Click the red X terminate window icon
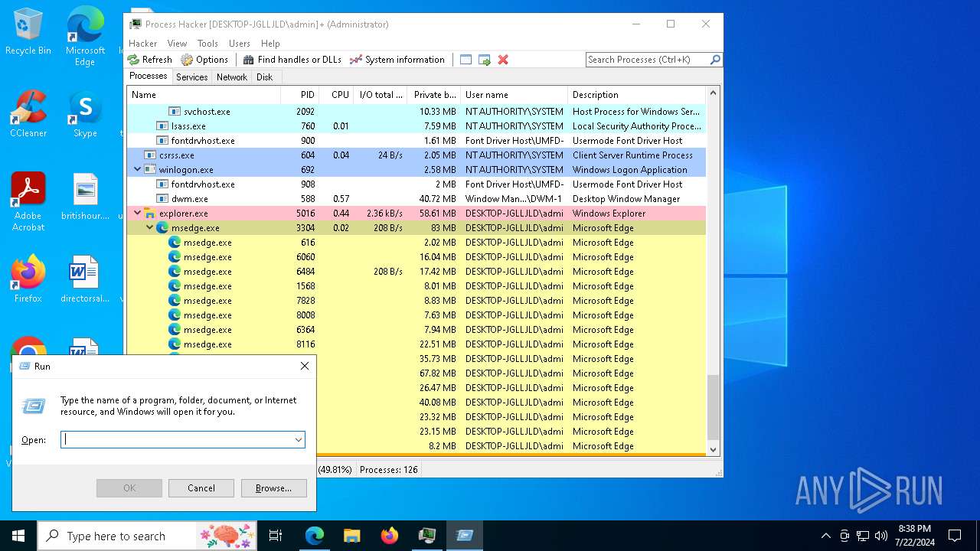 pos(503,60)
